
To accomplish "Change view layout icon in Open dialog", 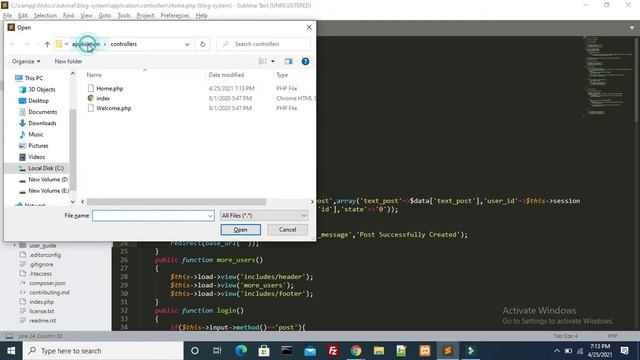I will 262,61.
